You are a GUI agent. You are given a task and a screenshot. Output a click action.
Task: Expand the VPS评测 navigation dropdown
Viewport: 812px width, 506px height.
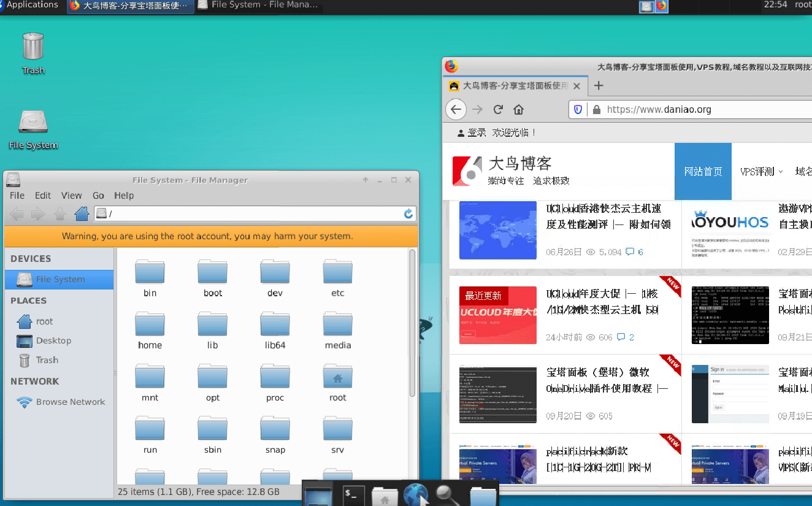761,172
